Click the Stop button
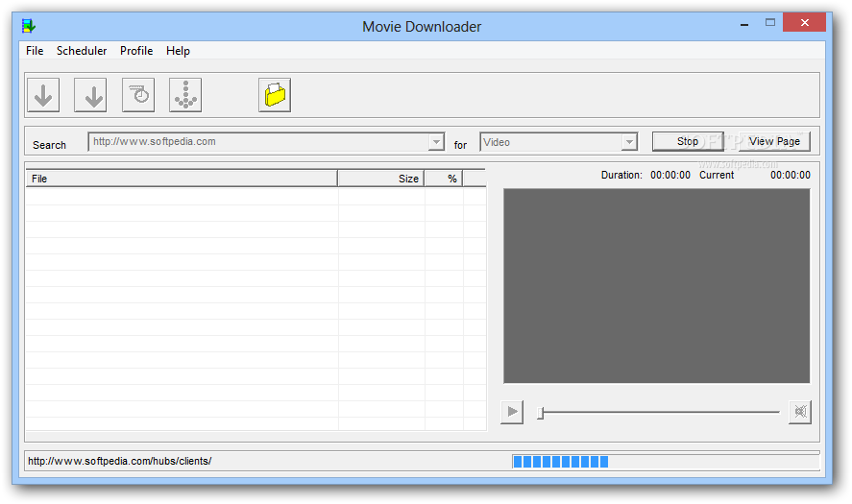 pyautogui.click(x=688, y=141)
